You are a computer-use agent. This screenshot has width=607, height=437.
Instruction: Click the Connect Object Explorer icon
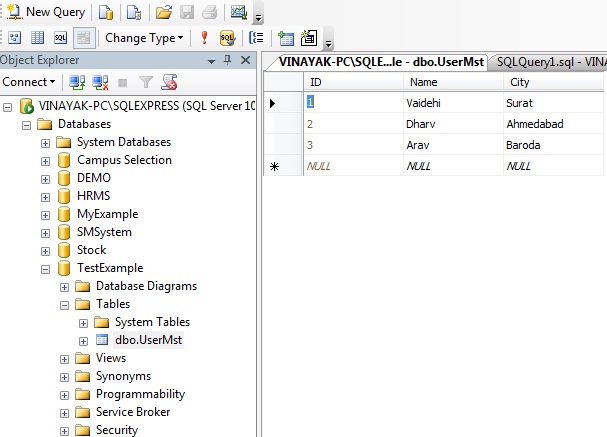[76, 81]
